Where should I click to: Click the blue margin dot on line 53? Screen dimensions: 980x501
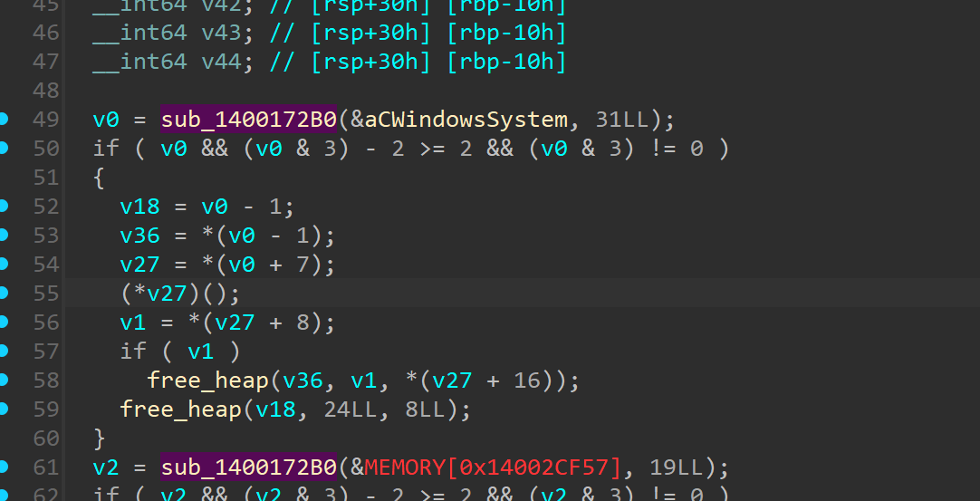click(4, 235)
